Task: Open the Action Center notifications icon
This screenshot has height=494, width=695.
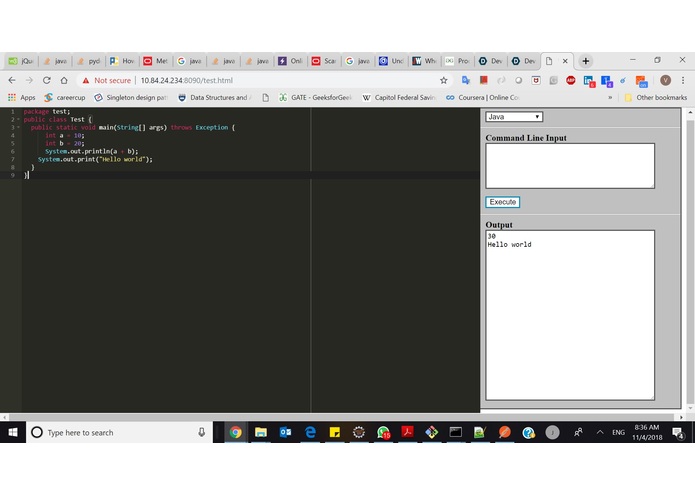Action: coord(678,432)
